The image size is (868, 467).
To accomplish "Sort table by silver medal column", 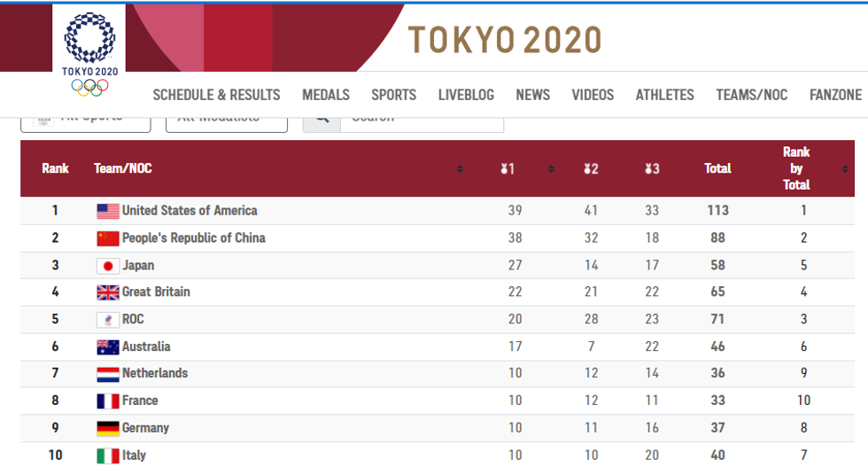I will 591,168.
